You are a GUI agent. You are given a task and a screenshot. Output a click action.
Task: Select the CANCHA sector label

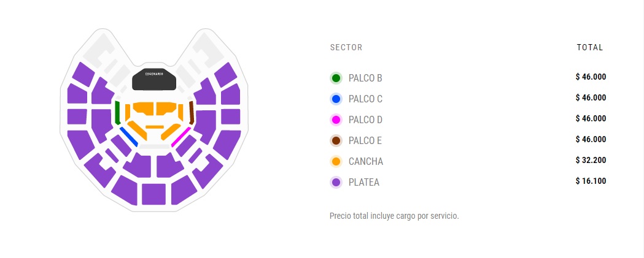[366, 162]
